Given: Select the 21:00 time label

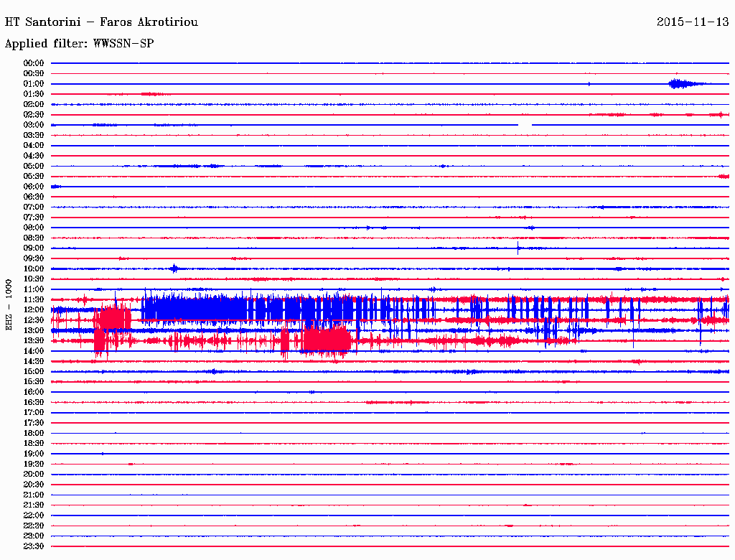Looking at the screenshot, I should tap(33, 495).
